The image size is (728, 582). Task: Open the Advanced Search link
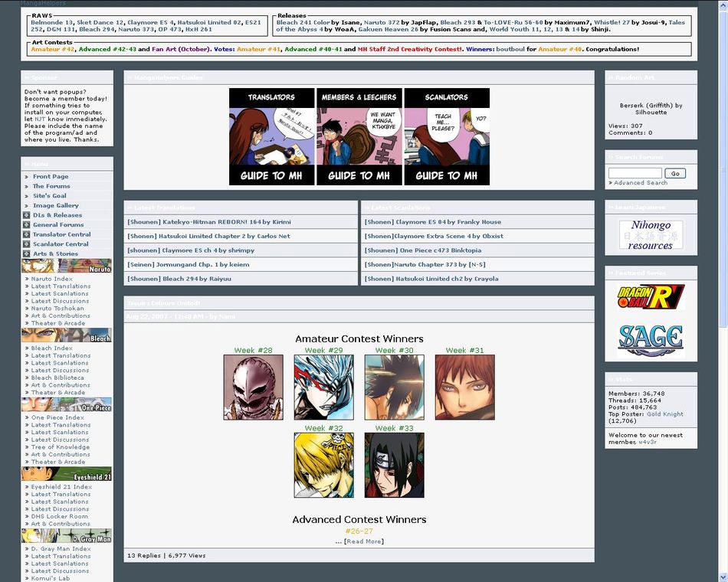coord(641,183)
